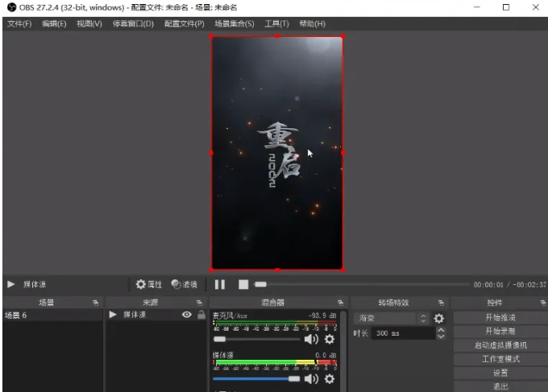Open 滤镜 filters for media source
This screenshot has height=392, width=548.
coord(185,284)
